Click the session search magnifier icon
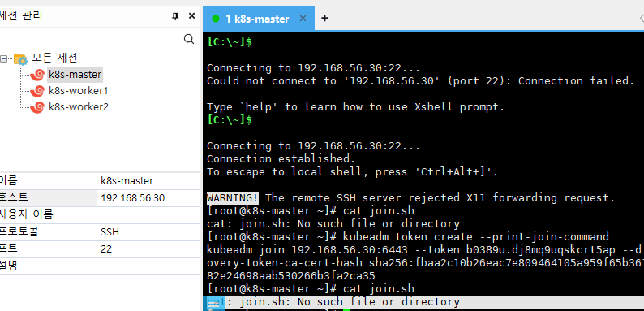644x311 pixels. (x=188, y=39)
